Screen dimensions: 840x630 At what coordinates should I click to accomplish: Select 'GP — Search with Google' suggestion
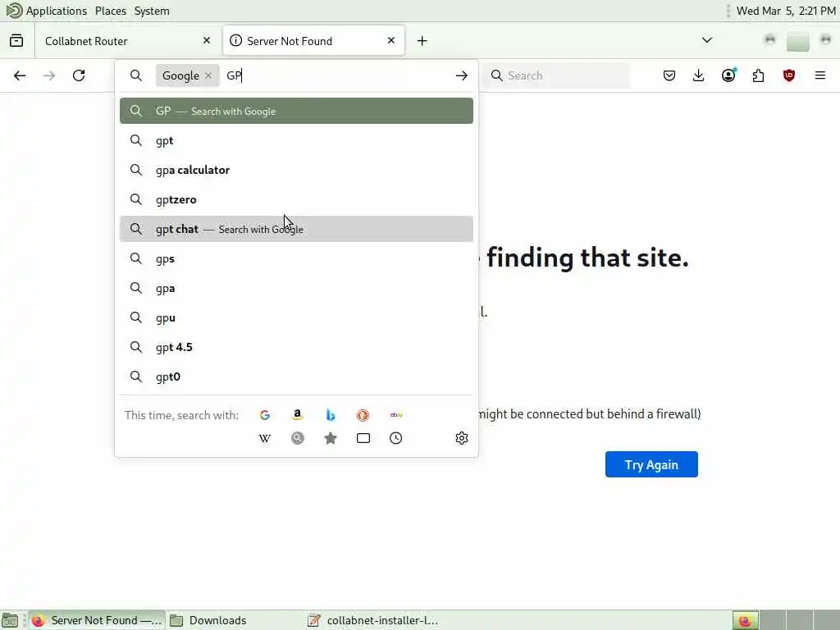[296, 111]
